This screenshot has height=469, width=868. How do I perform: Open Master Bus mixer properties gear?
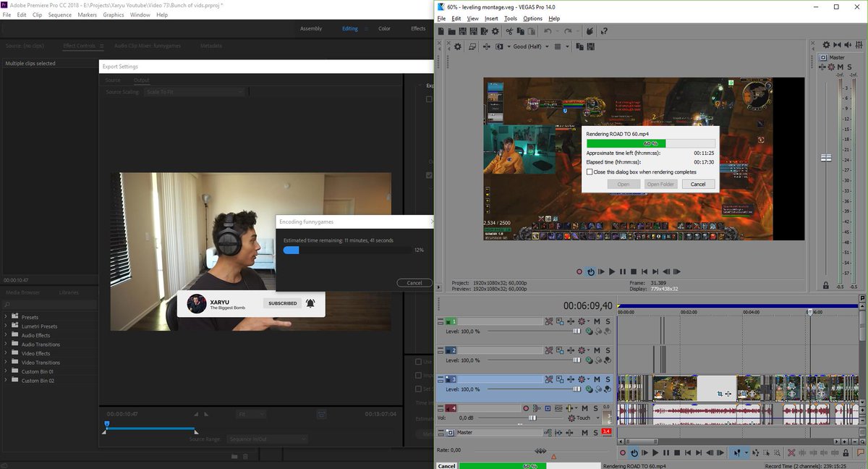tap(826, 46)
